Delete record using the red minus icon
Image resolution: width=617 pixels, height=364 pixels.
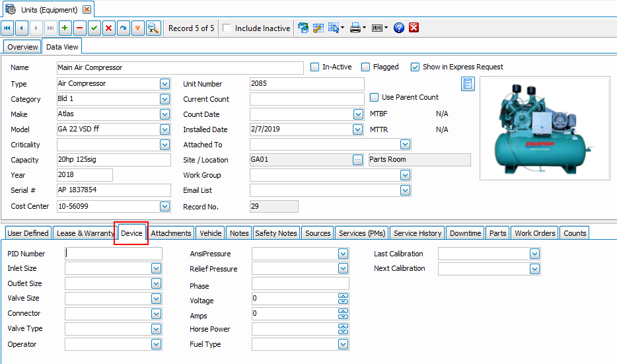tap(79, 28)
